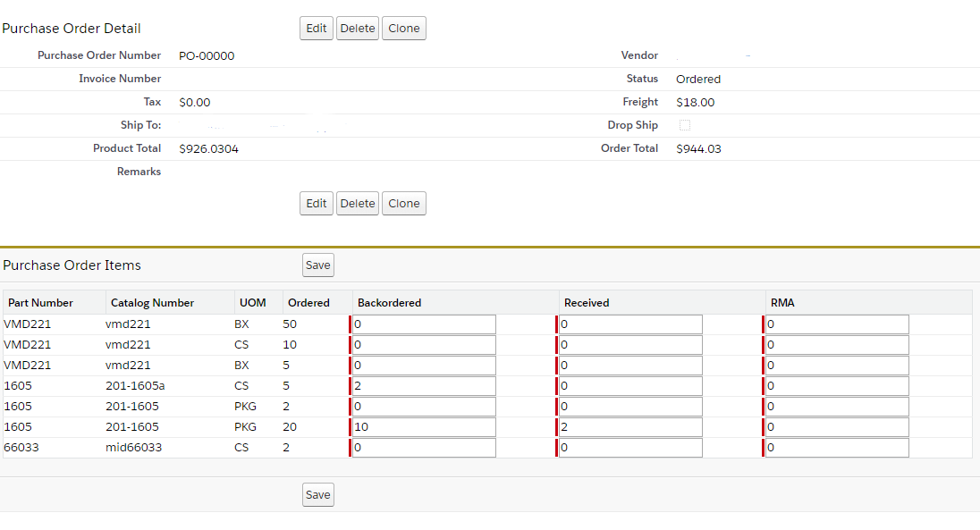Viewport: 980px width, 530px height.
Task: Click RMA field for the mid66033 row
Action: pyautogui.click(x=836, y=448)
